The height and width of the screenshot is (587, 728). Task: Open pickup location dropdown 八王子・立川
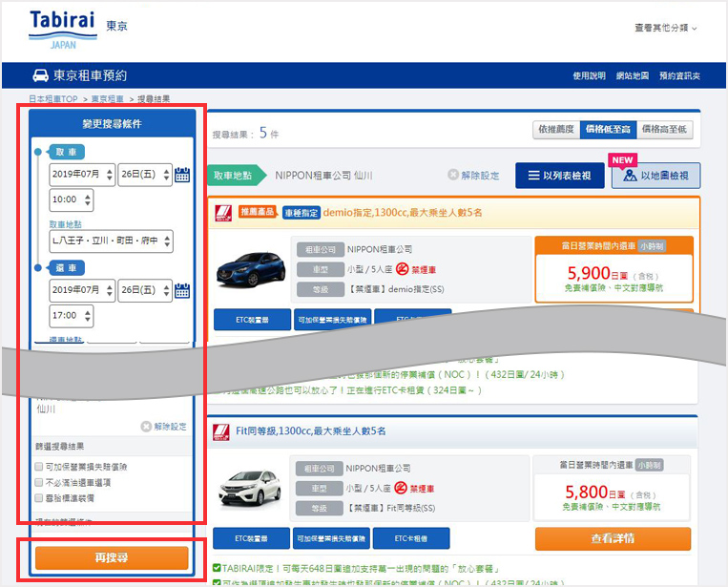click(x=111, y=241)
